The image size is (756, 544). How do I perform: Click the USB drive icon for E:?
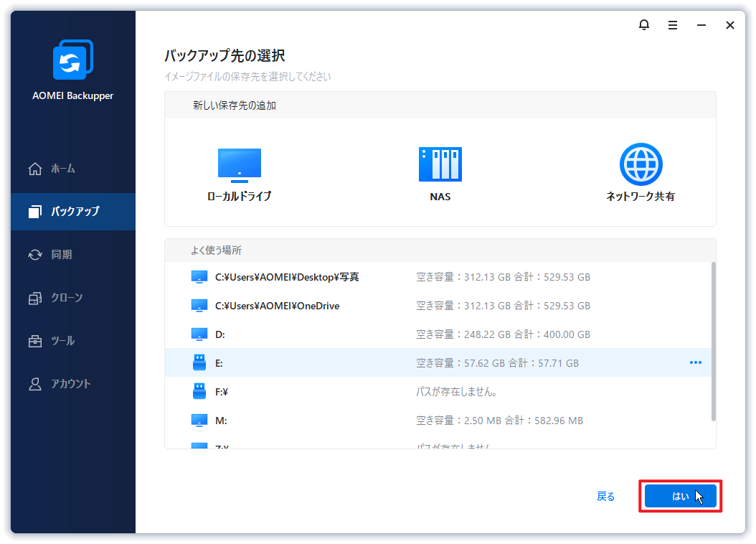point(199,363)
